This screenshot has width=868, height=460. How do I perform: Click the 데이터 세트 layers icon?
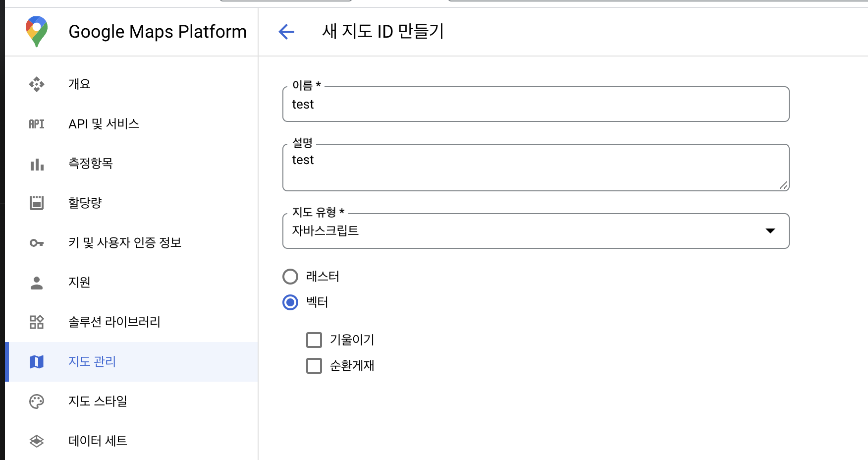(x=37, y=441)
